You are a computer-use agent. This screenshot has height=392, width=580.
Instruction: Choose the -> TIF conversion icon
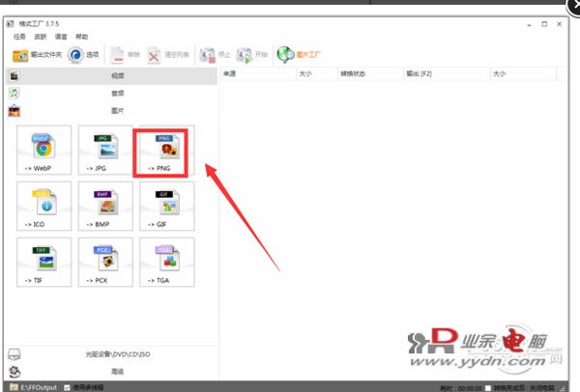(x=44, y=262)
